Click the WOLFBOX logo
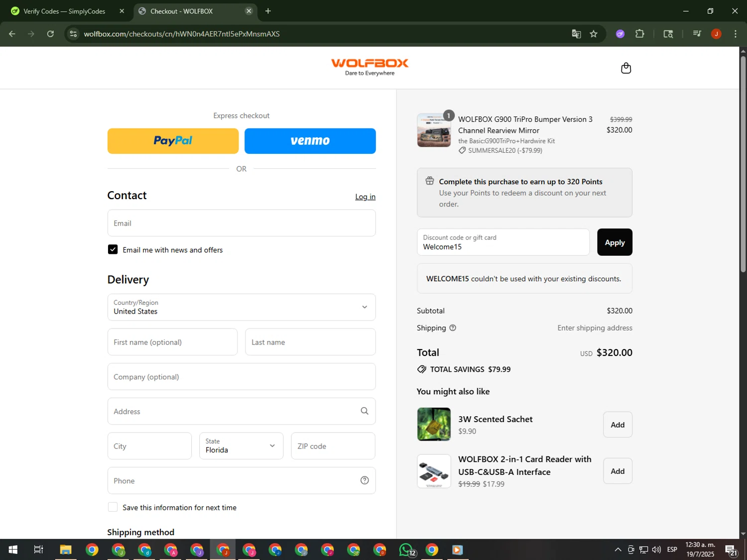Viewport: 747px width, 560px height. tap(370, 67)
